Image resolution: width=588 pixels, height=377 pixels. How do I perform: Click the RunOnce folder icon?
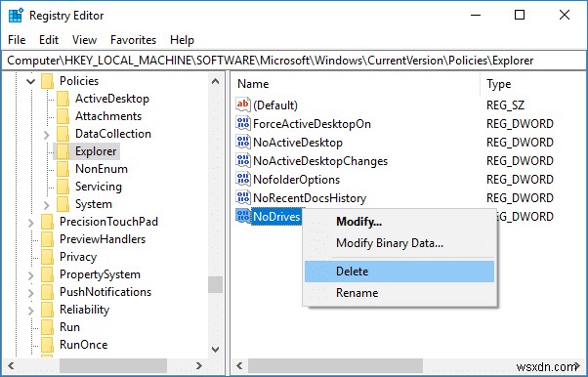48,345
